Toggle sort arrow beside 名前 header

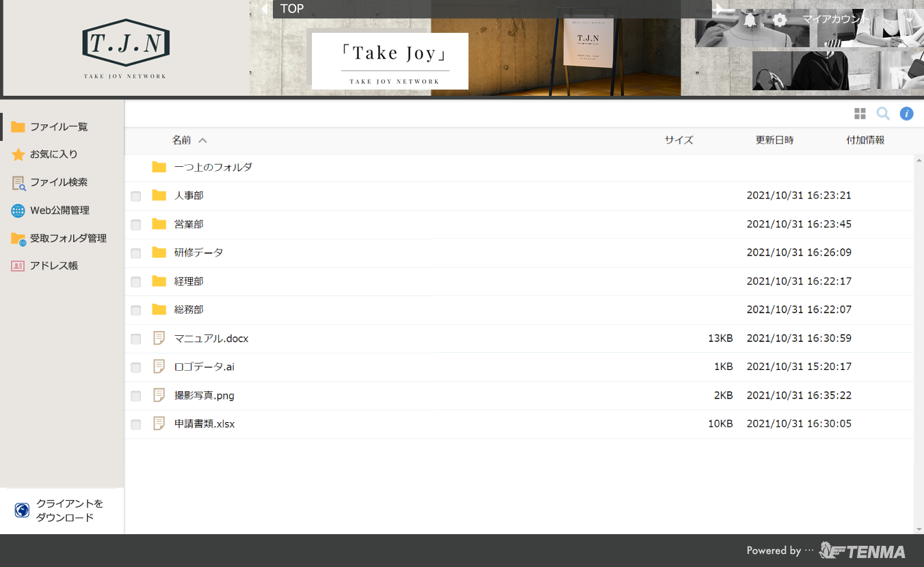[x=202, y=141]
